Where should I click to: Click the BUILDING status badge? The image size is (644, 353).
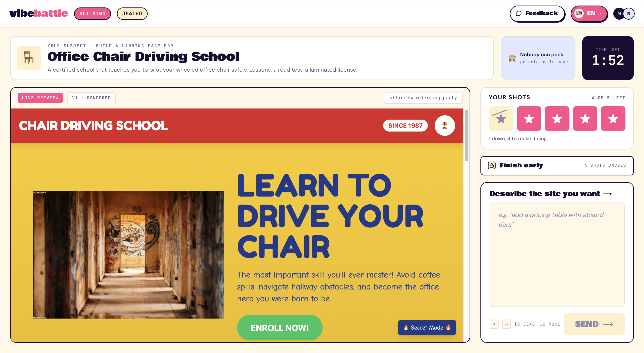pos(92,14)
